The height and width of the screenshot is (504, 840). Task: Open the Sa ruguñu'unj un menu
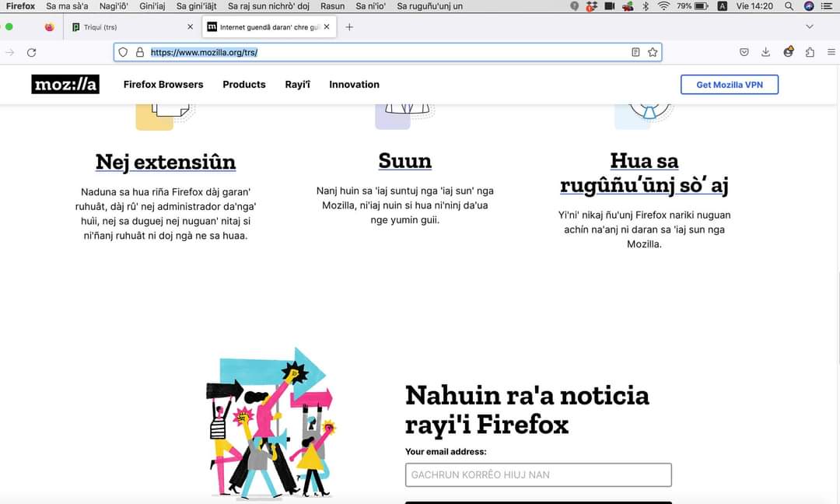click(429, 6)
